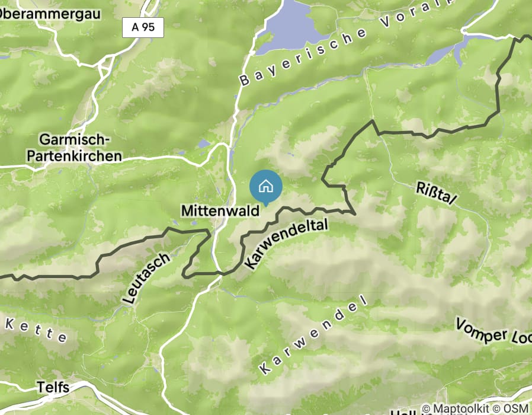The width and height of the screenshot is (532, 415).
Task: Select the Mittenwald town label
Action: pos(220,210)
